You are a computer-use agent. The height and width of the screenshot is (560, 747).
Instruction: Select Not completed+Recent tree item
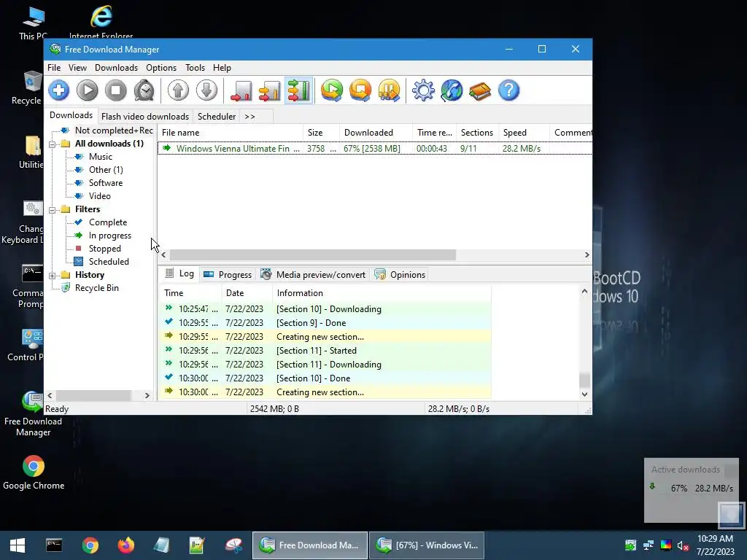pyautogui.click(x=113, y=131)
